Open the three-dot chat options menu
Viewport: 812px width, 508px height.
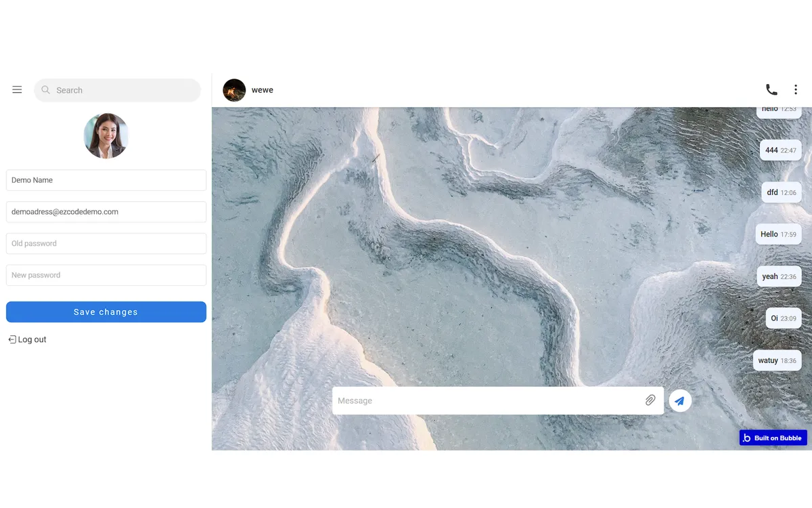(796, 89)
